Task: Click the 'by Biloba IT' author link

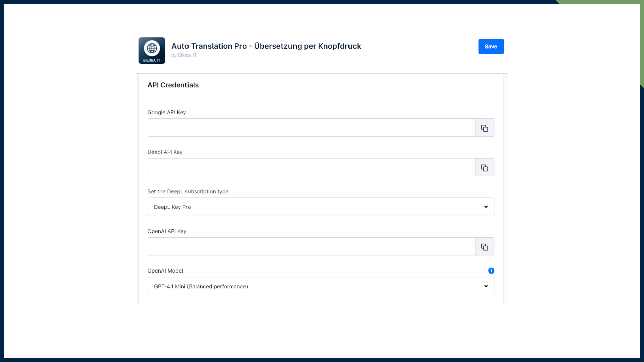Action: click(184, 55)
